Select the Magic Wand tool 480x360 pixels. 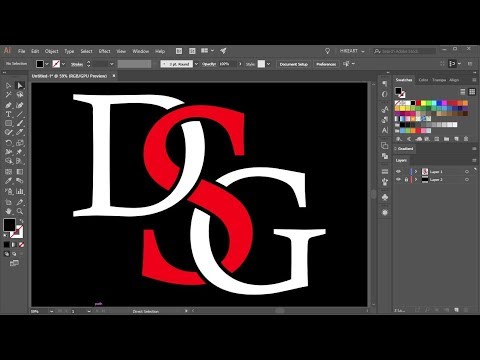click(x=9, y=95)
